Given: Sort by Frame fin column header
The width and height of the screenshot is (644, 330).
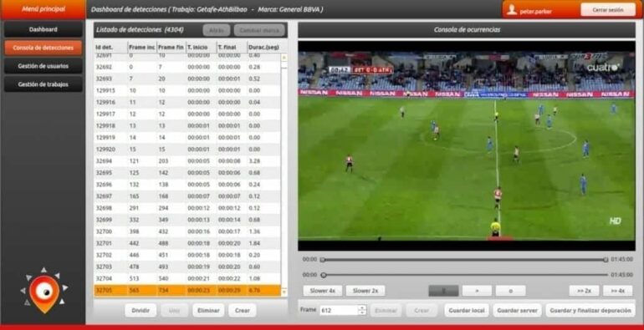Looking at the screenshot, I should [x=171, y=47].
